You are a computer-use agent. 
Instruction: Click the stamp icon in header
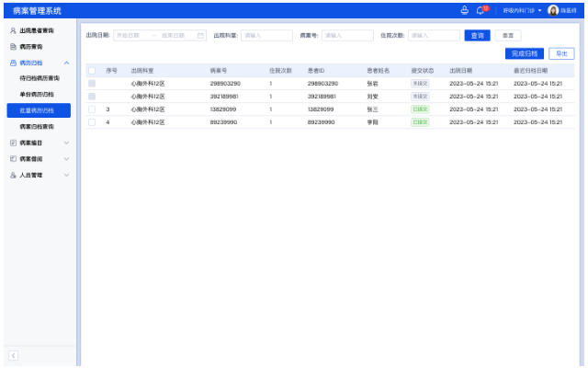464,11
